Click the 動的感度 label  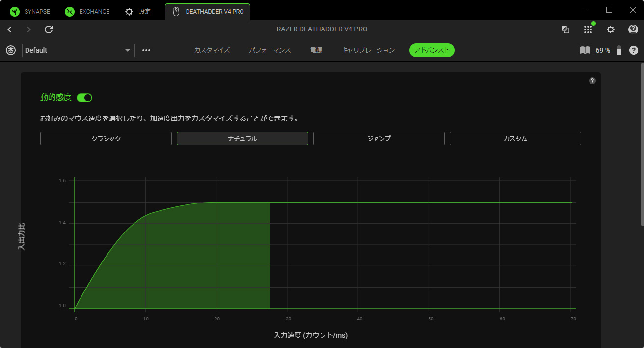click(x=56, y=98)
